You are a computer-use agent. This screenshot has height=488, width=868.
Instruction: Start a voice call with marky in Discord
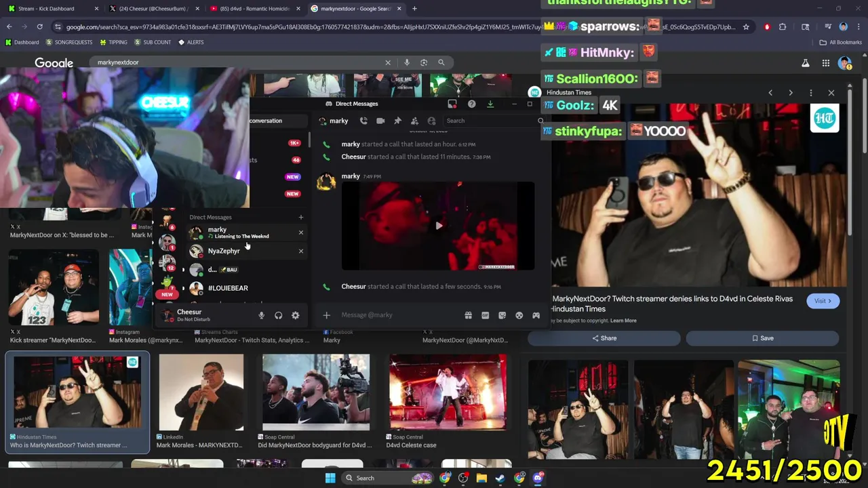click(x=363, y=121)
